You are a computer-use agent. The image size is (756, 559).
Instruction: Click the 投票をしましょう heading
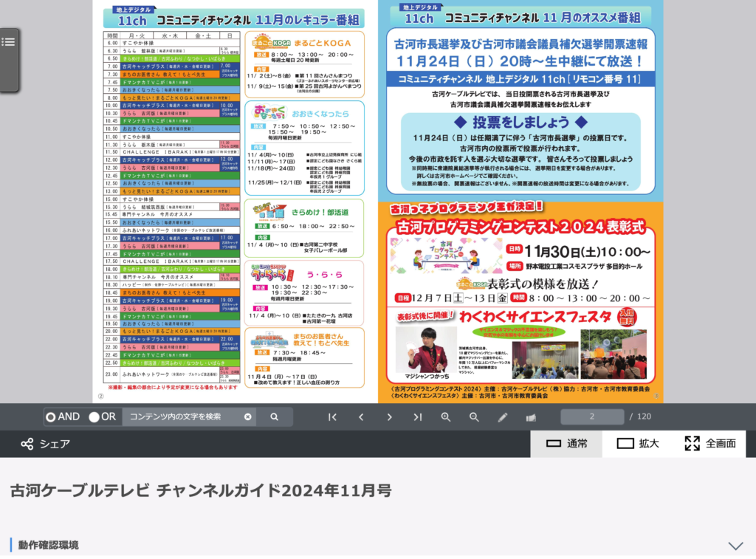(520, 122)
